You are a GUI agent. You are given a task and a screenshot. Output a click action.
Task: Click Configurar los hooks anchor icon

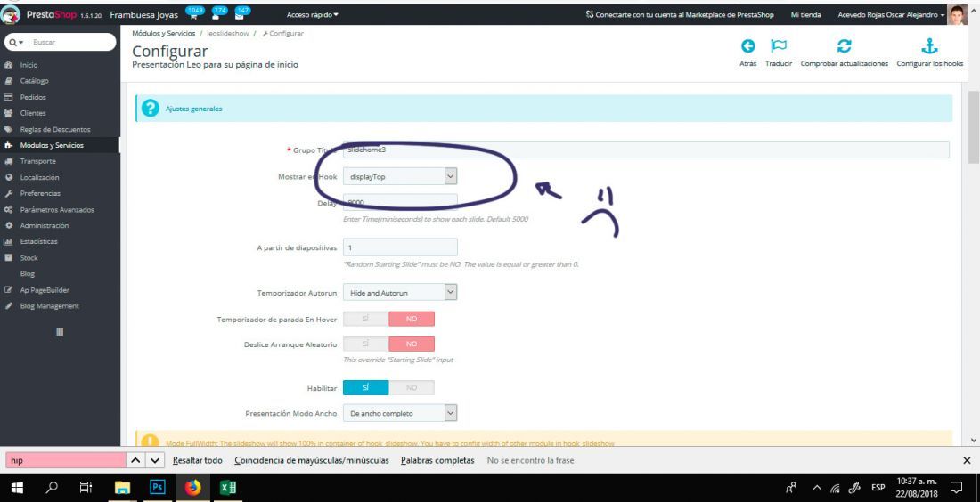[929, 46]
